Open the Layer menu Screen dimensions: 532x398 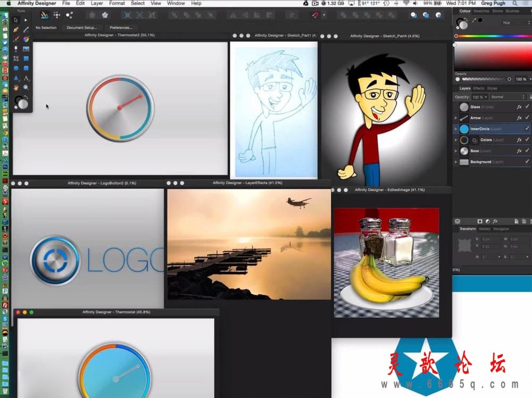(97, 3)
